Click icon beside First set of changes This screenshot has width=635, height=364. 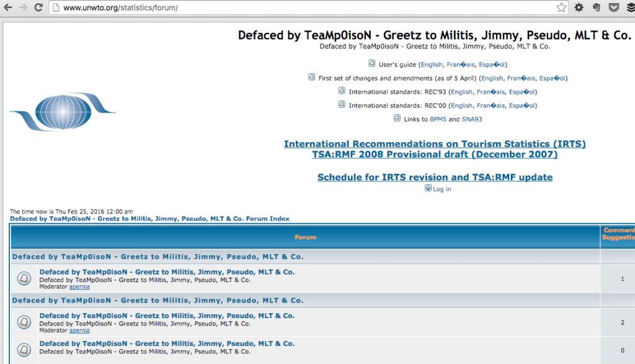point(311,77)
